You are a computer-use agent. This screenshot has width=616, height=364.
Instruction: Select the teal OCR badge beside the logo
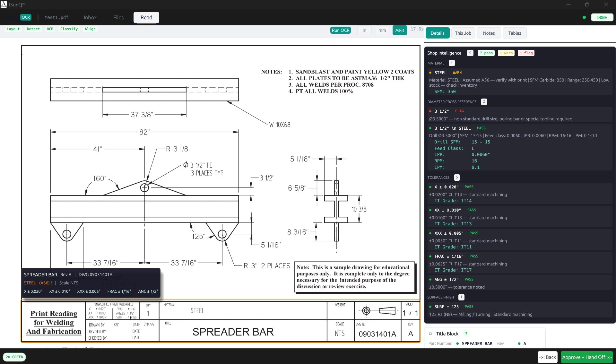point(26,17)
